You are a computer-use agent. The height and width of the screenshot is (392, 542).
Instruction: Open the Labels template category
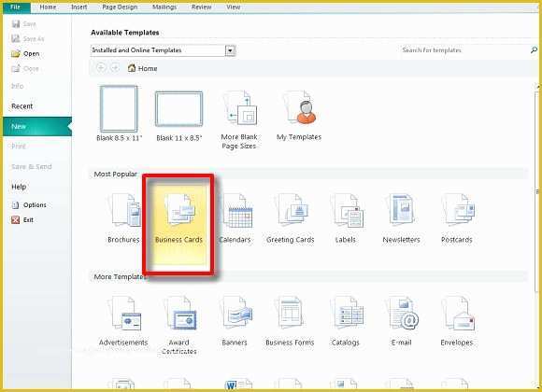point(346,219)
